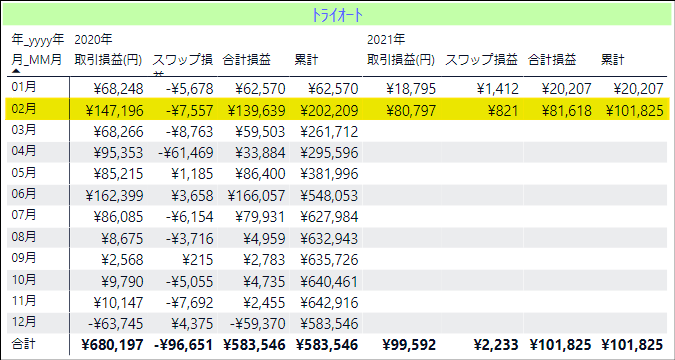Sort by the 2021年 取引損益(円) column header
675x360 pixels.
click(x=401, y=60)
